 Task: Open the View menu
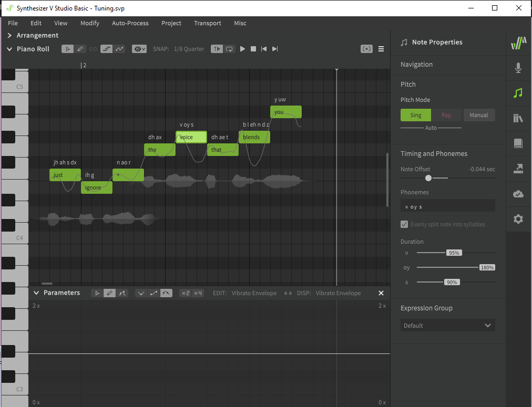pos(61,23)
